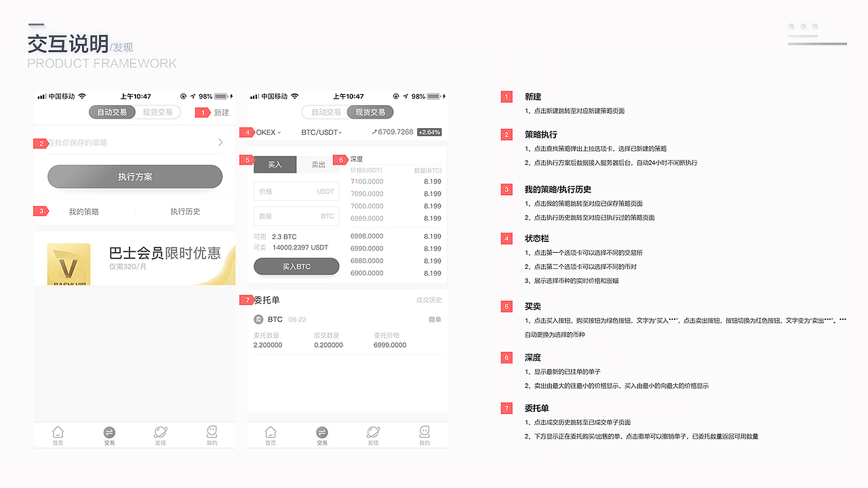Image resolution: width=868 pixels, height=488 pixels.
Task: Select the 交易 exchange icon in left tab bar
Action: (x=109, y=432)
